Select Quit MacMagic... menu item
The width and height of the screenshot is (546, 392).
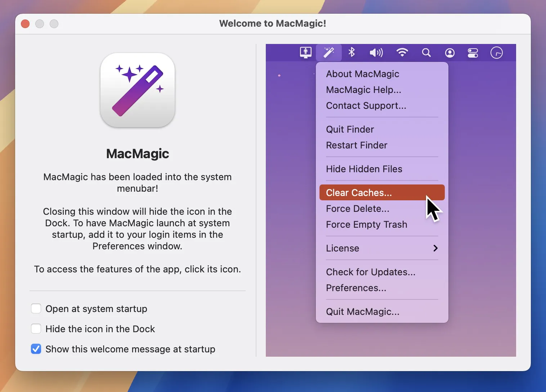tap(382, 312)
